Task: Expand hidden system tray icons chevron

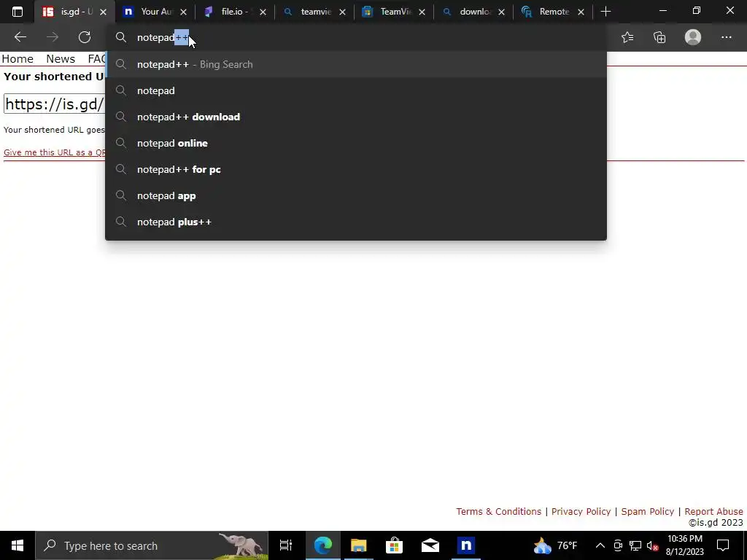Action: [600, 545]
